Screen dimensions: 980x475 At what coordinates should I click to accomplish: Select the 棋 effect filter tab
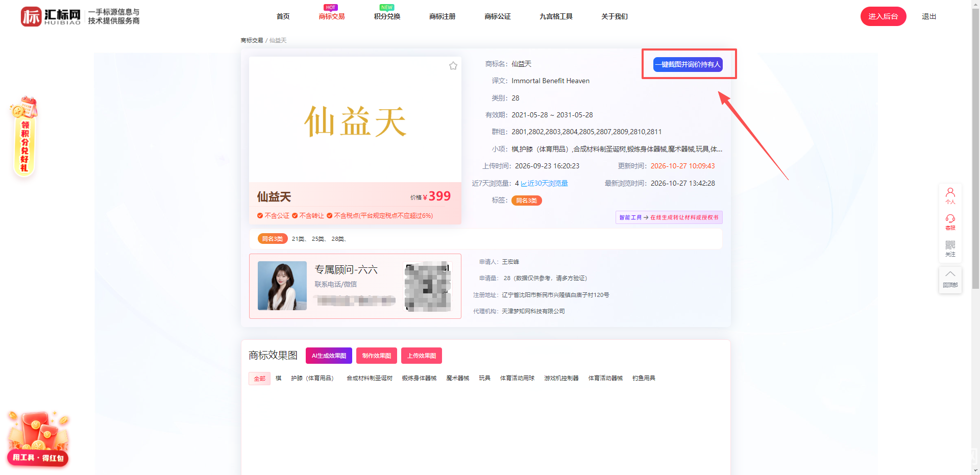[x=278, y=378]
